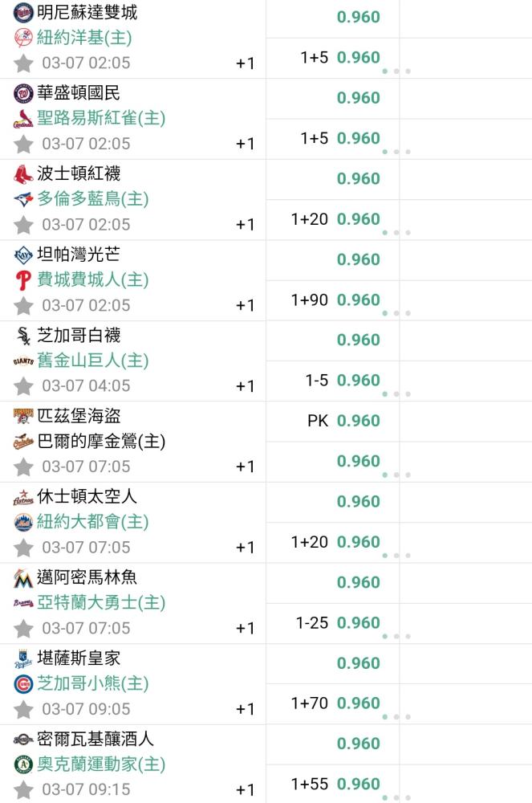Toggle favorite star for 波士頓紅襪 match
Viewport: 532px width, 803px height.
(23, 226)
